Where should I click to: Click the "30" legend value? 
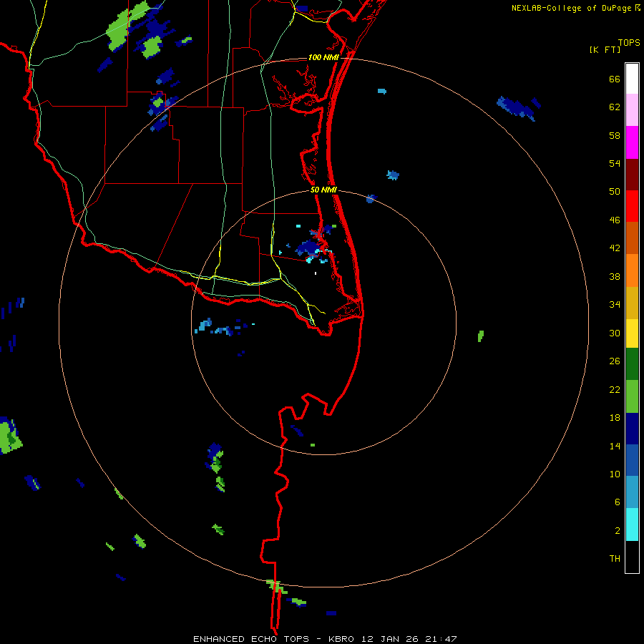point(615,333)
